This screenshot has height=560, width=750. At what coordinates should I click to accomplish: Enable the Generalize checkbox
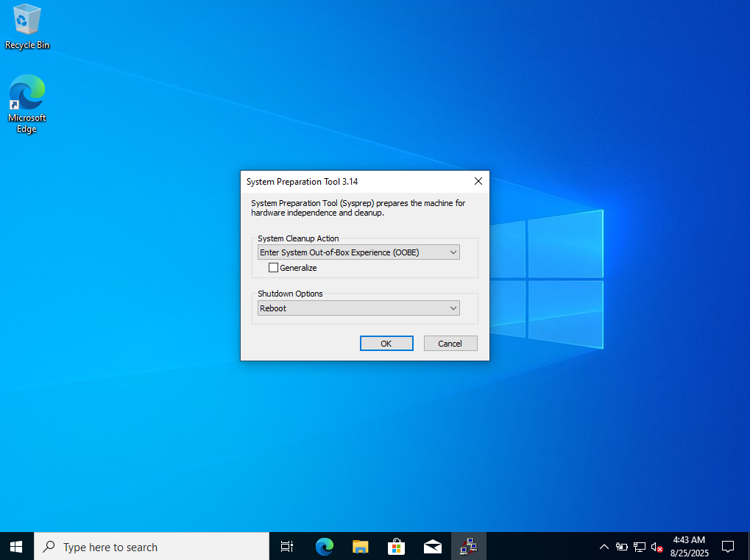pos(274,268)
